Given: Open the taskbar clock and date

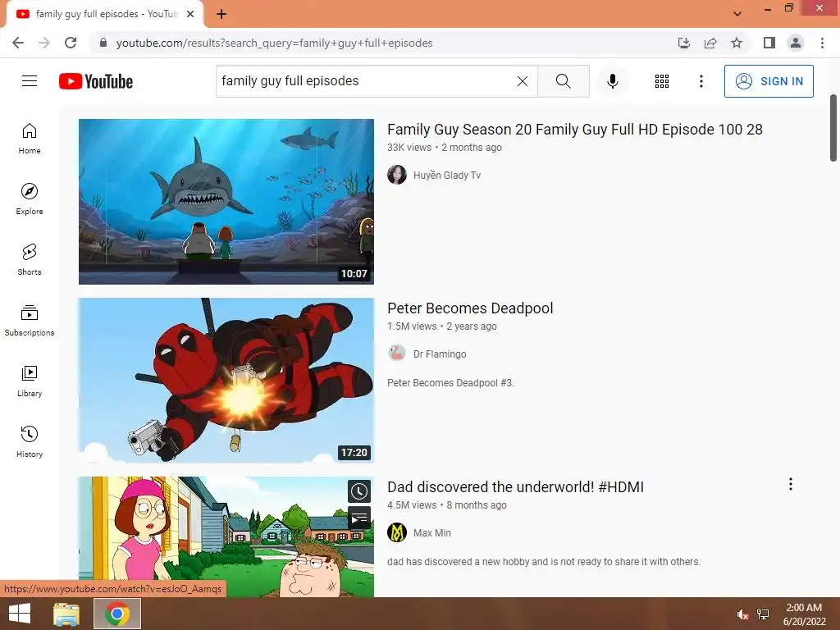Looking at the screenshot, I should [x=804, y=614].
